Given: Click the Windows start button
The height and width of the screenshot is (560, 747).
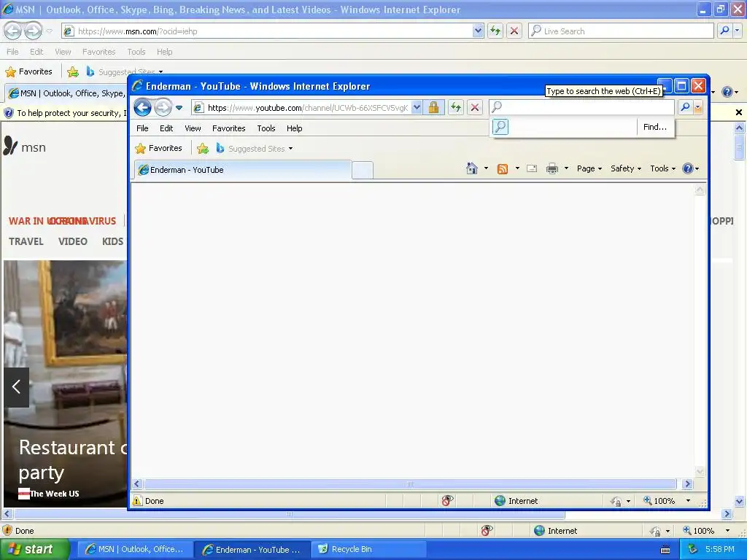Looking at the screenshot, I should click(x=35, y=549).
